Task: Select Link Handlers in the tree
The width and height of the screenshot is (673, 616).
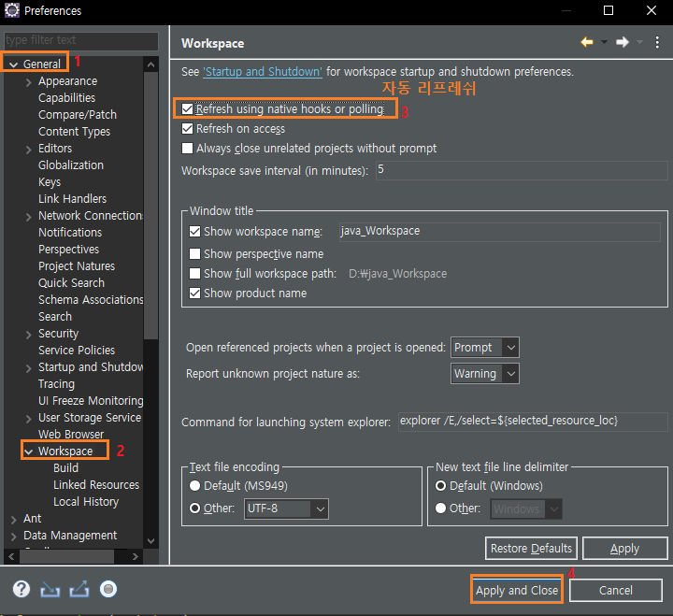Action: (72, 199)
